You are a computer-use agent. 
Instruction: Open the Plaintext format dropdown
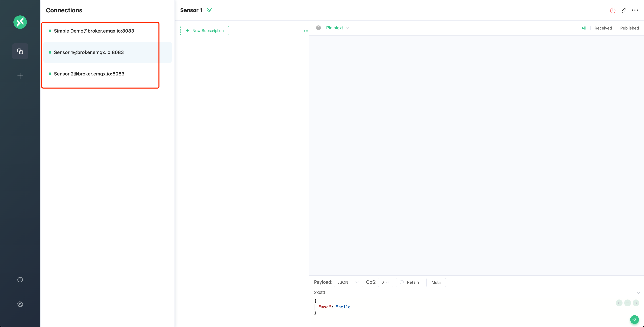(x=337, y=28)
